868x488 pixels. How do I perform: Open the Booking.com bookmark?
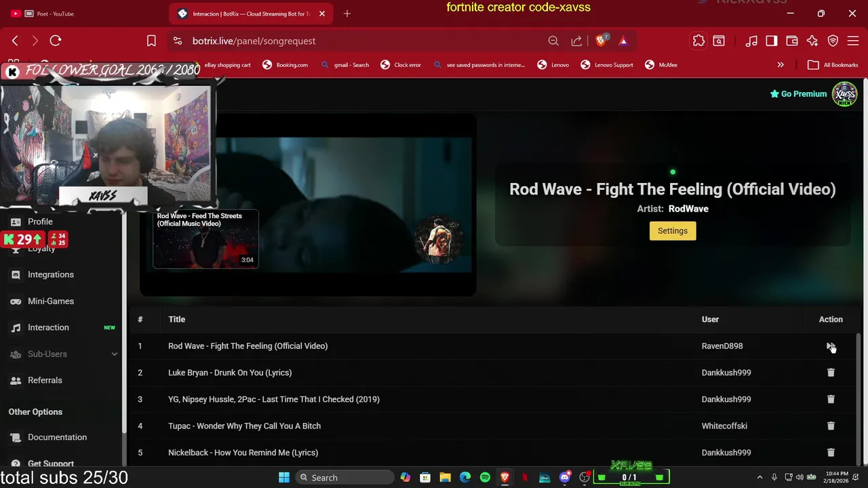[285, 65]
